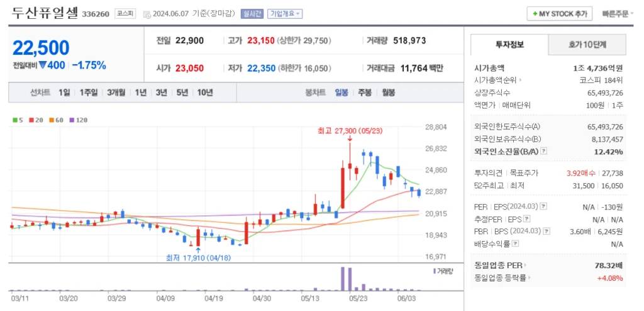Image resolution: width=644 pixels, height=311 pixels.
Task: Click 외국인보유주식수 value 8,137,457
Action: [607, 139]
